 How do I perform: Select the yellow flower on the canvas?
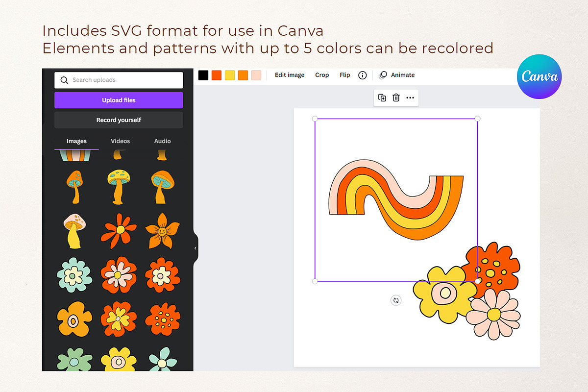coord(444,294)
